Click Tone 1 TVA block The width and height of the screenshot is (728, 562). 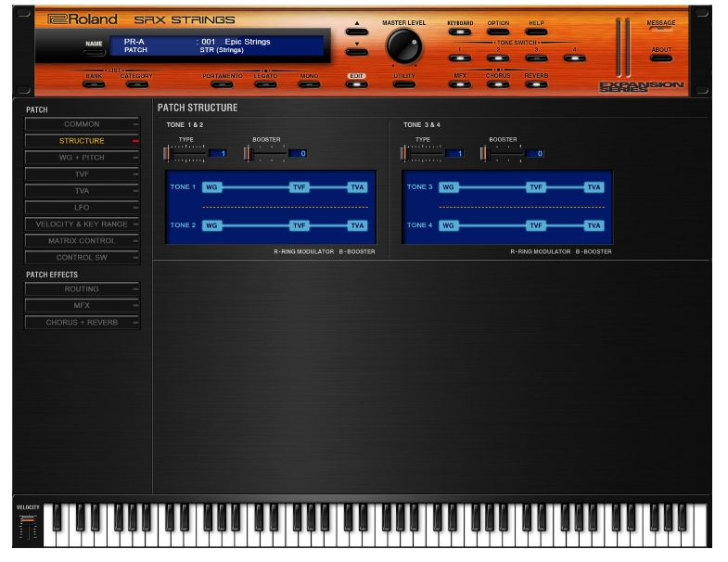357,187
